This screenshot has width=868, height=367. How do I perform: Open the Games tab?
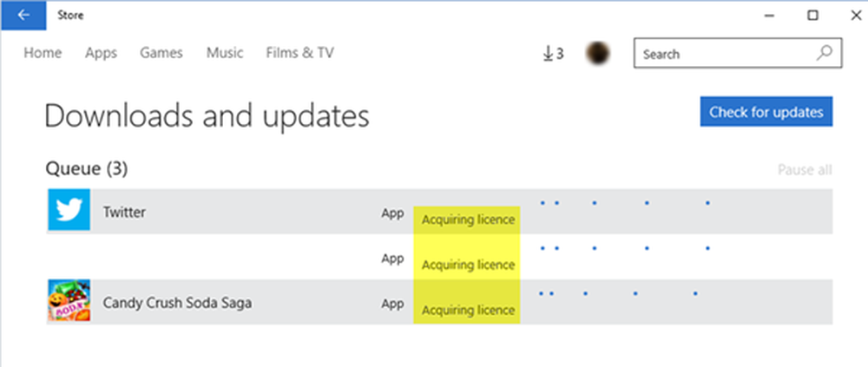pos(161,53)
